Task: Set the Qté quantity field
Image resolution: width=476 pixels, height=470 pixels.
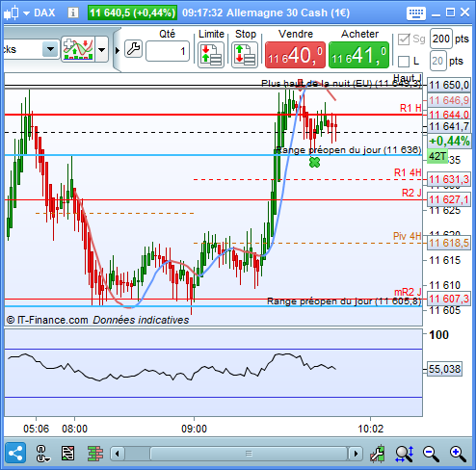Action: click(168, 51)
